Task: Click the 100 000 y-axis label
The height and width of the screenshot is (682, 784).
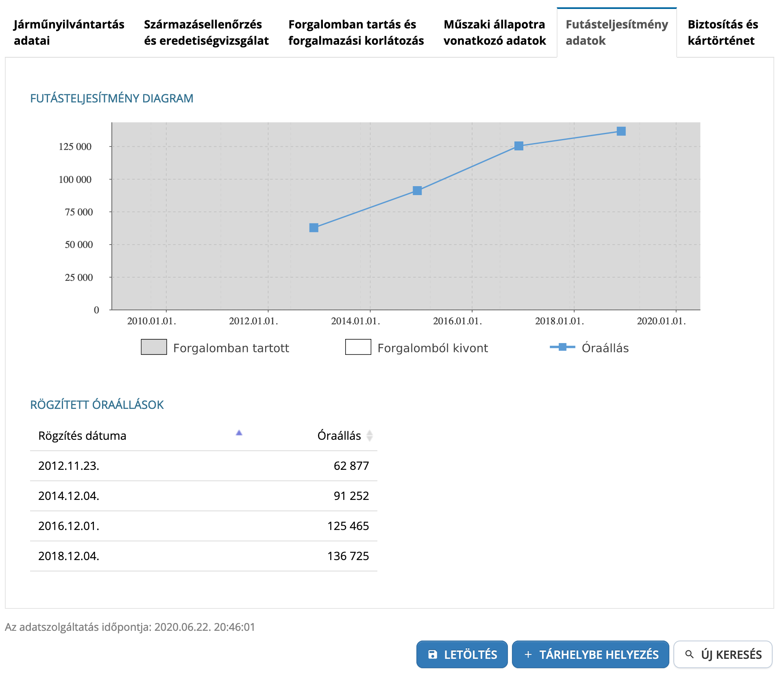Action: (x=75, y=180)
